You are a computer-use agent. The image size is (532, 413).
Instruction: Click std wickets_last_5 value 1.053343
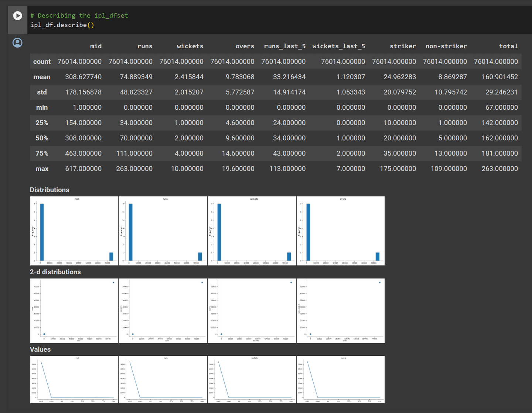point(351,92)
